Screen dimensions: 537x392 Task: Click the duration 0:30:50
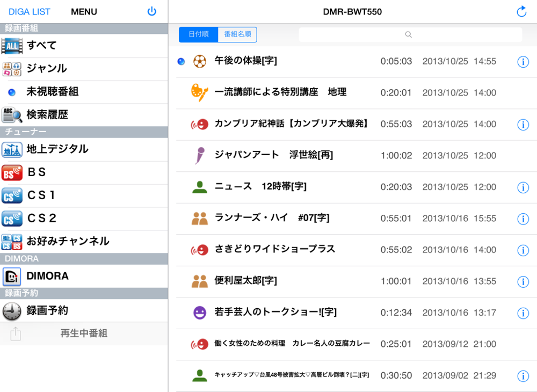(x=396, y=375)
